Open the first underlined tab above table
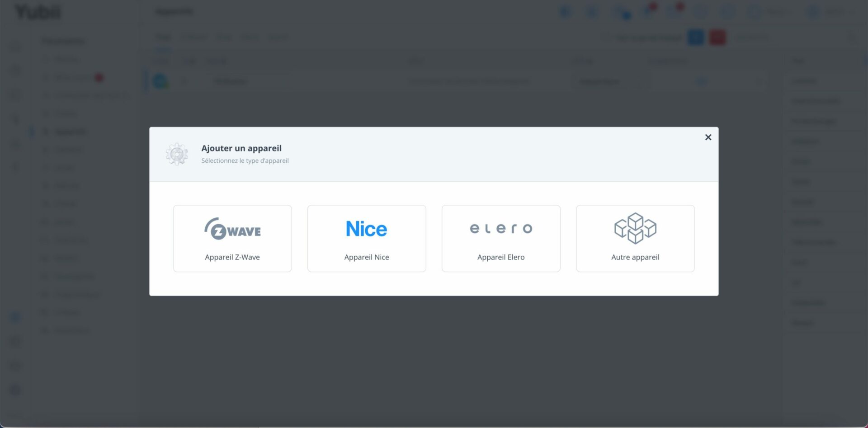Screen dimensions: 868x428 coord(163,37)
